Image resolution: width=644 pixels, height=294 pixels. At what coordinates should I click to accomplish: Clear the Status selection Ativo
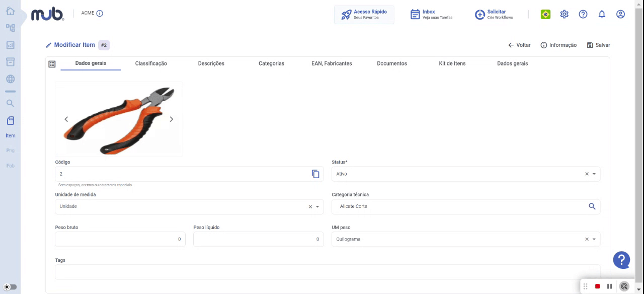tap(587, 174)
